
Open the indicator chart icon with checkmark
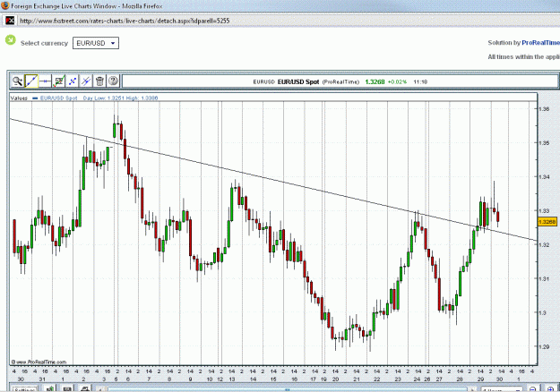click(58, 81)
